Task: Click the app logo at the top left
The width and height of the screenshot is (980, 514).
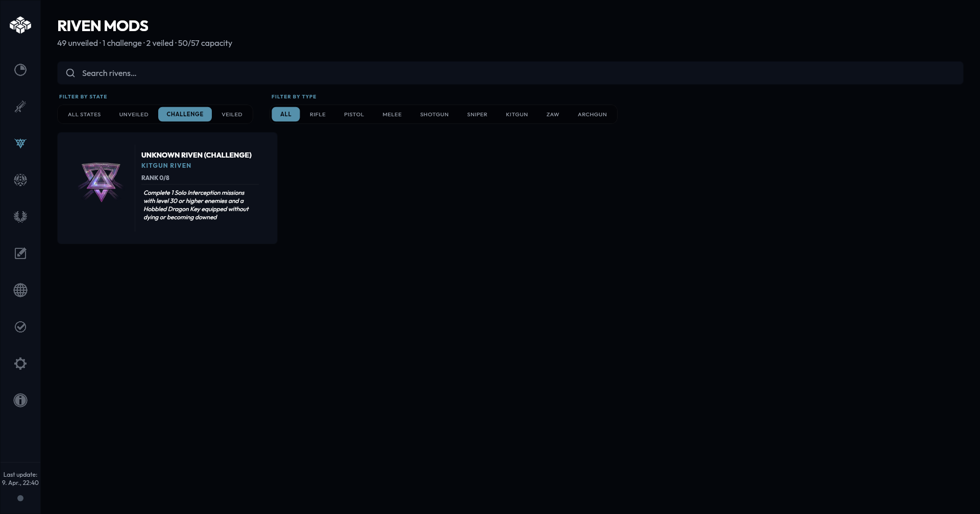Action: pyautogui.click(x=20, y=25)
